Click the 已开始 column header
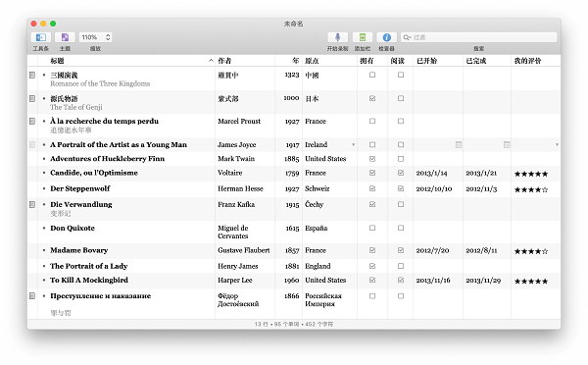This screenshot has width=588, height=365. 438,61
